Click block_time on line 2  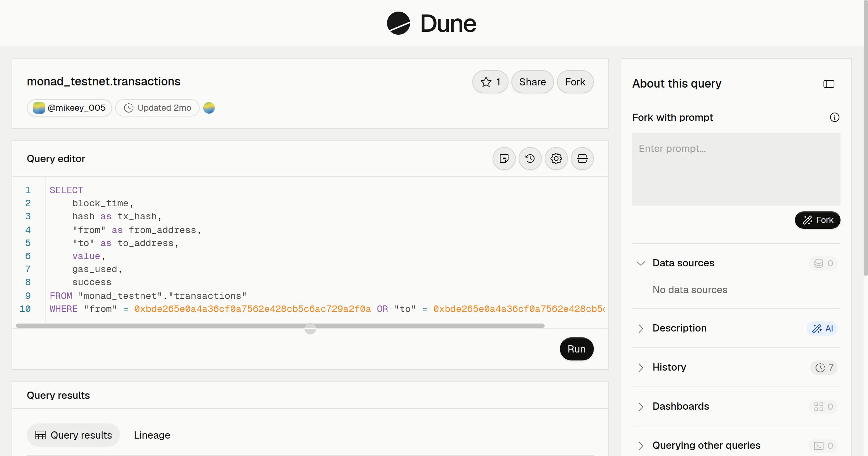pos(100,203)
